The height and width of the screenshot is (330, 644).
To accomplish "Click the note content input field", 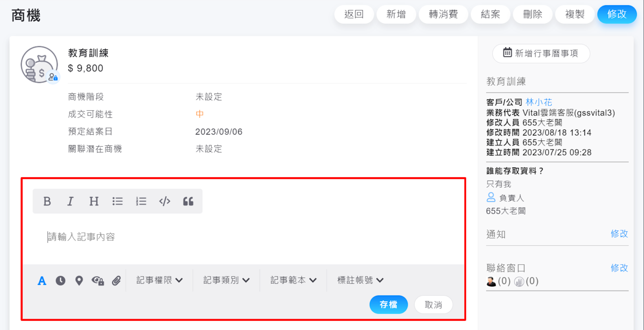I will coord(242,237).
